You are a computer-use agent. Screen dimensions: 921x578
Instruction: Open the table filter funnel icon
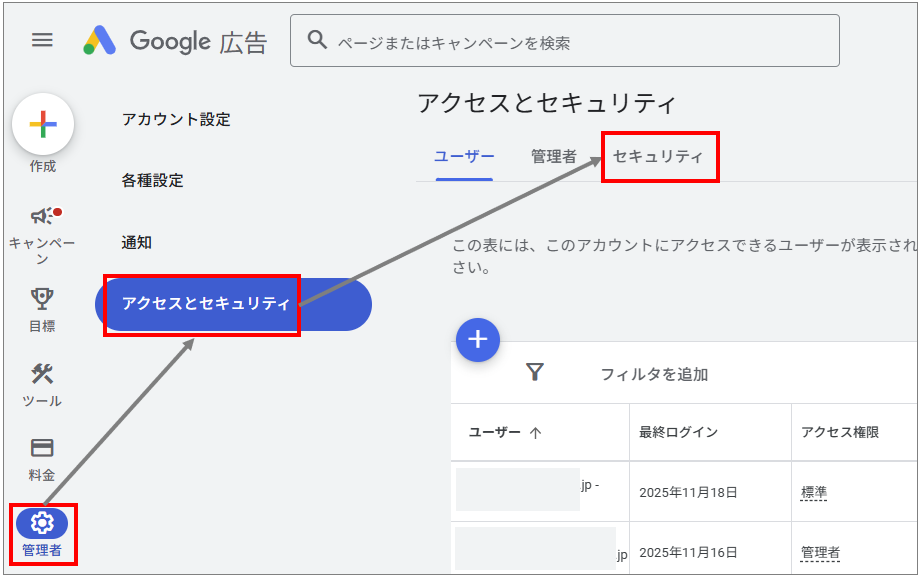537,372
